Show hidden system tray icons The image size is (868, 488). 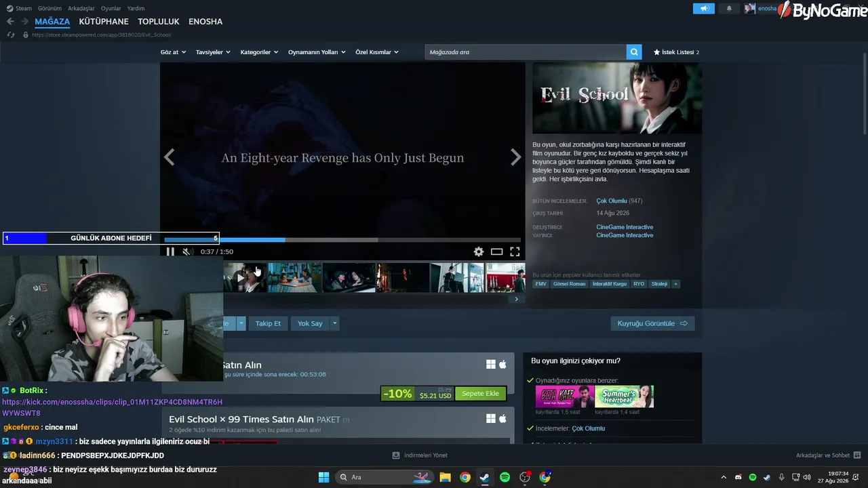tap(724, 477)
